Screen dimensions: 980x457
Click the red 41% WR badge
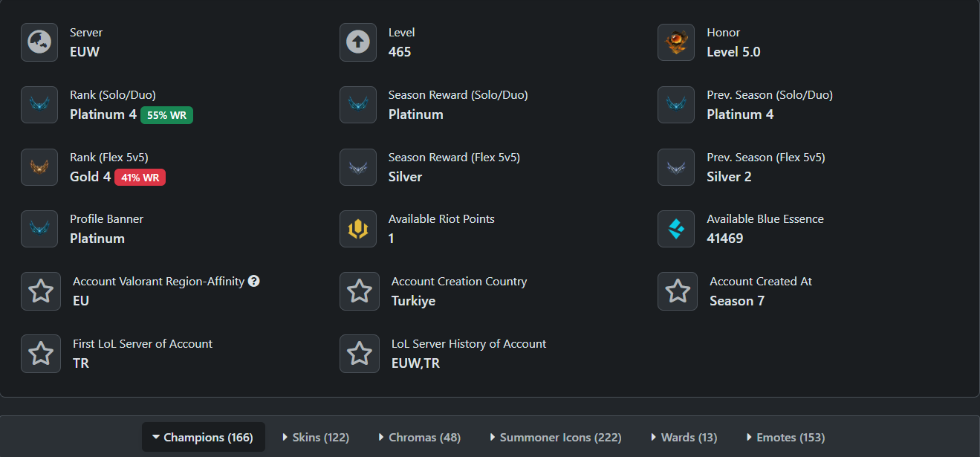click(140, 178)
